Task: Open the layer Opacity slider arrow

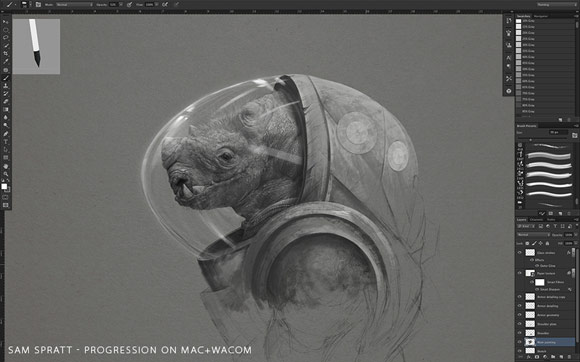Action: 576,234
